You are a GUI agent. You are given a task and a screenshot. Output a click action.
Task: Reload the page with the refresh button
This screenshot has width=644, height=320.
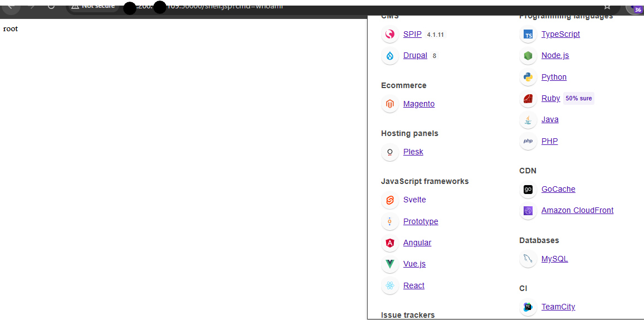(x=51, y=6)
